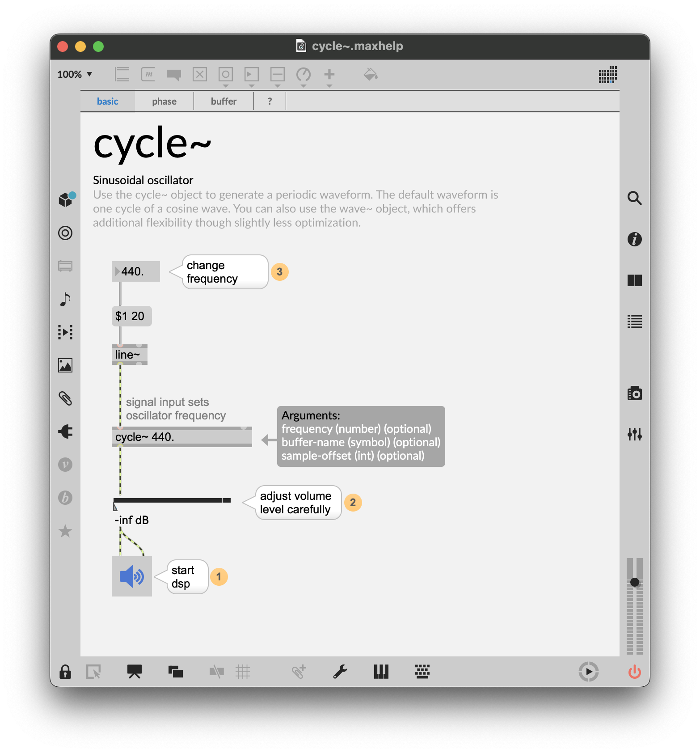Toggle the calendar grid view icon

[x=608, y=75]
